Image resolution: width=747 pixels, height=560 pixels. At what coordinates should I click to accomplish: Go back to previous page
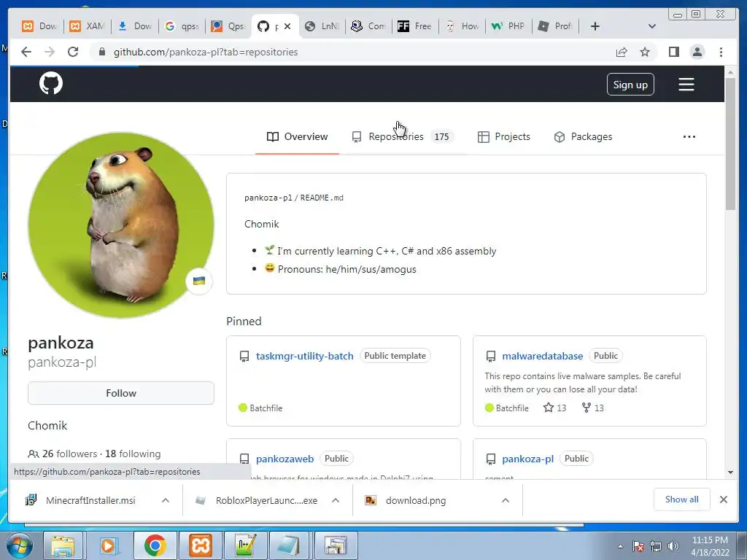point(26,52)
